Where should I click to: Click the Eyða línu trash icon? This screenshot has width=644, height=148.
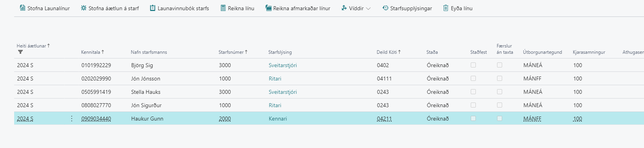click(446, 8)
